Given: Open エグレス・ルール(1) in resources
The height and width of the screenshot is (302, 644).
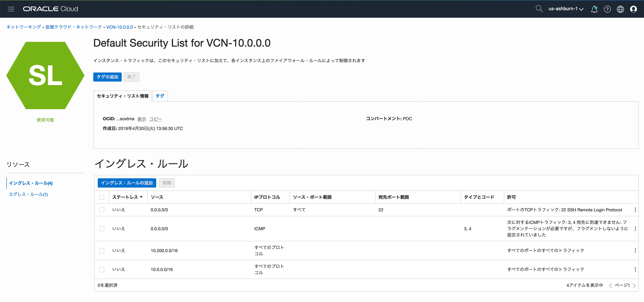Looking at the screenshot, I should [x=28, y=194].
